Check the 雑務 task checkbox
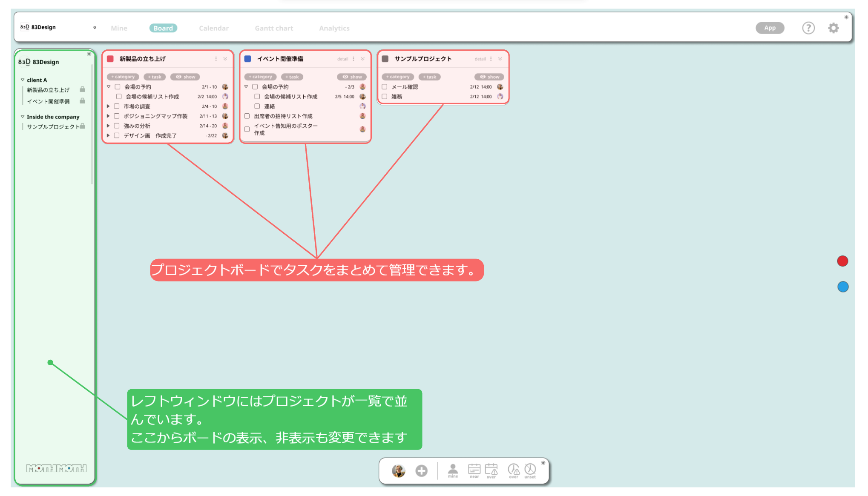The height and width of the screenshot is (496, 868). point(385,97)
